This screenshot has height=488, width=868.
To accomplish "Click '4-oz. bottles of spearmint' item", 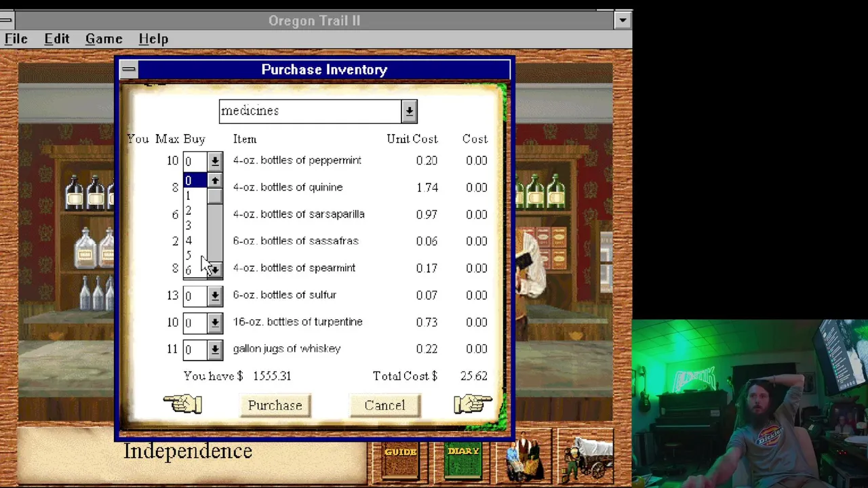I will [x=294, y=268].
